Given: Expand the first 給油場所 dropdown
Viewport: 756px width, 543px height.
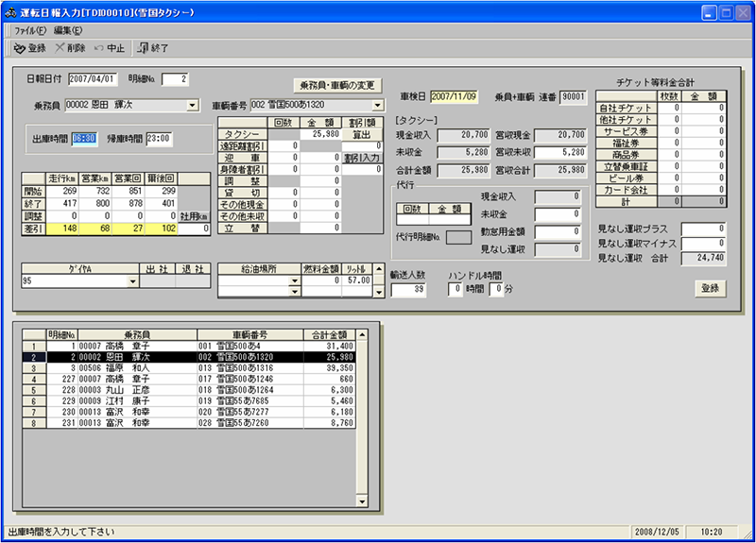Looking at the screenshot, I should click(295, 280).
